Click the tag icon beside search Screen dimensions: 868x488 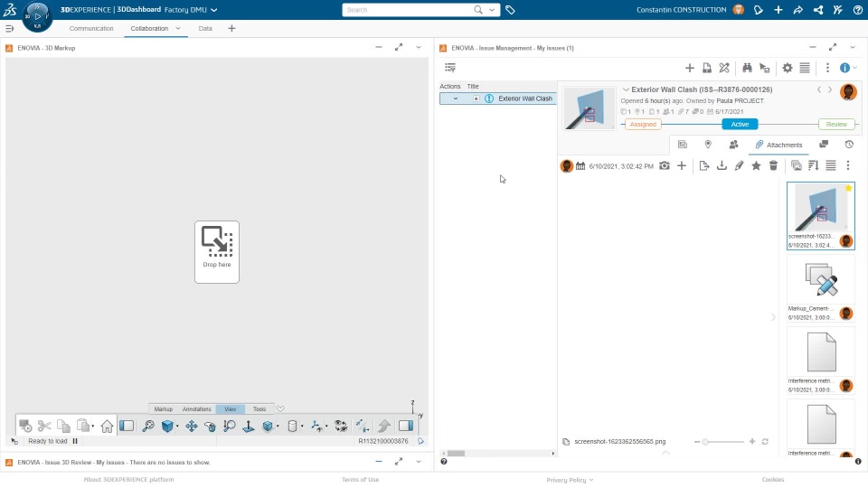[510, 10]
